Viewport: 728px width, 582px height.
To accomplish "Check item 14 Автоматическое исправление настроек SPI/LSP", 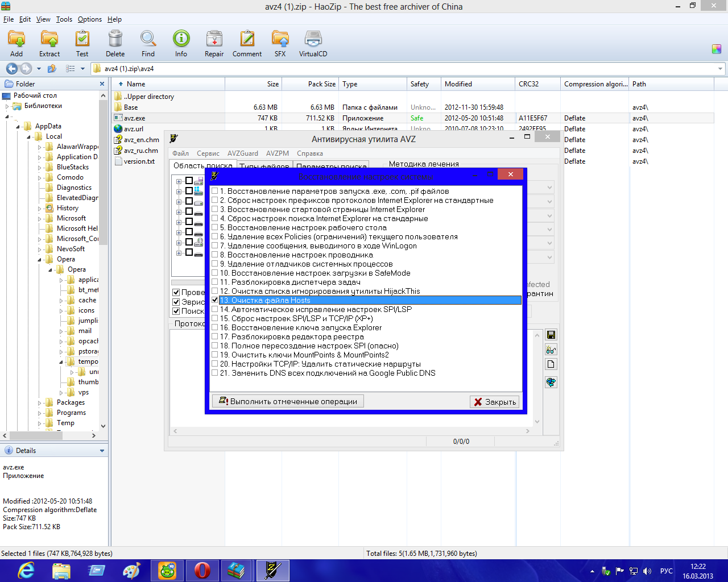I will [x=215, y=309].
